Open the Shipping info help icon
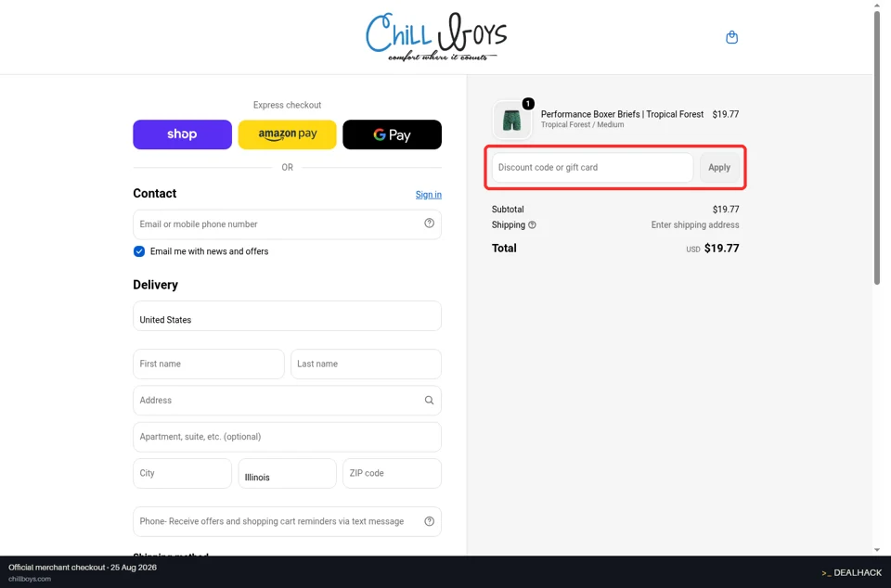Viewport: 891px width, 588px height. [532, 224]
